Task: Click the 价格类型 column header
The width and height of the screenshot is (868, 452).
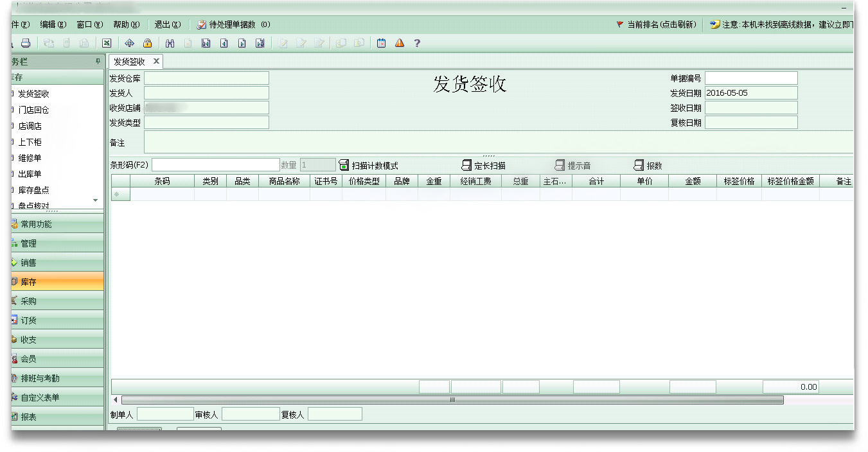Action: [x=364, y=181]
